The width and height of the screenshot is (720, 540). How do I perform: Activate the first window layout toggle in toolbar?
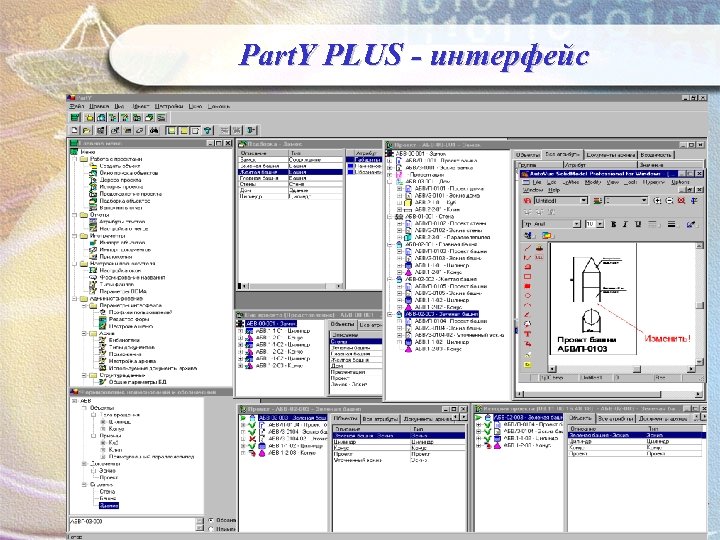point(171,130)
